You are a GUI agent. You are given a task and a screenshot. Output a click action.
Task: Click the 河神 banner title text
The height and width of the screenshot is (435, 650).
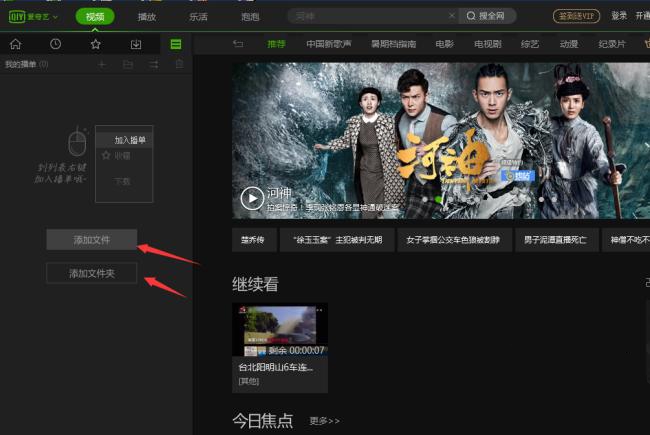tap(279, 193)
